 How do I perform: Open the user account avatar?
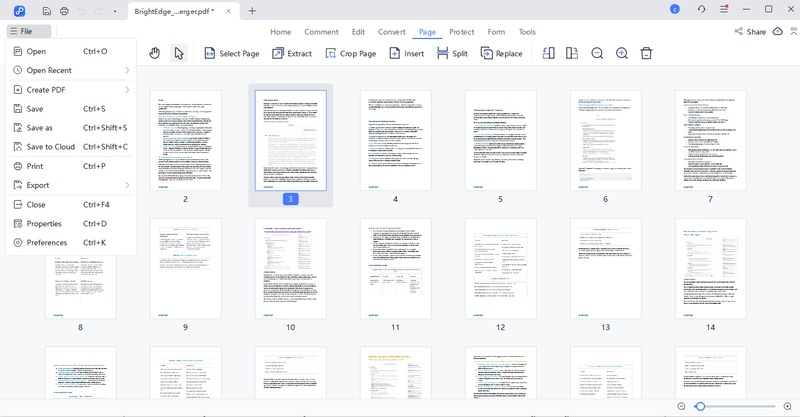coord(674,9)
